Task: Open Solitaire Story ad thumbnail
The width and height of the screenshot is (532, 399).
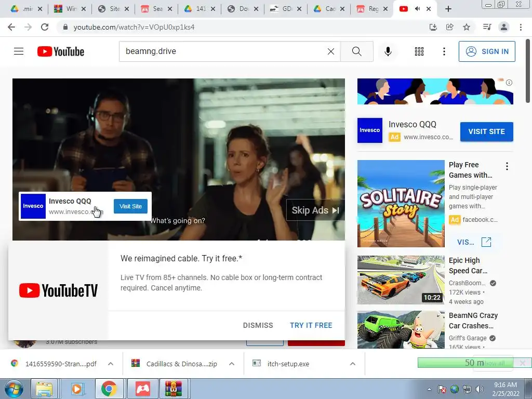Action: pos(401,204)
